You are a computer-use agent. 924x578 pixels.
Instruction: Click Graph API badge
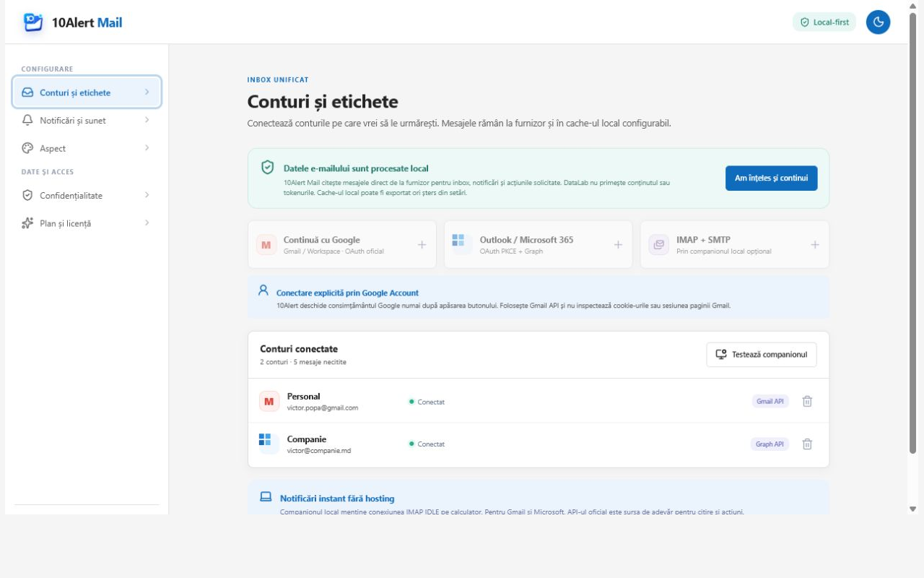click(x=770, y=444)
